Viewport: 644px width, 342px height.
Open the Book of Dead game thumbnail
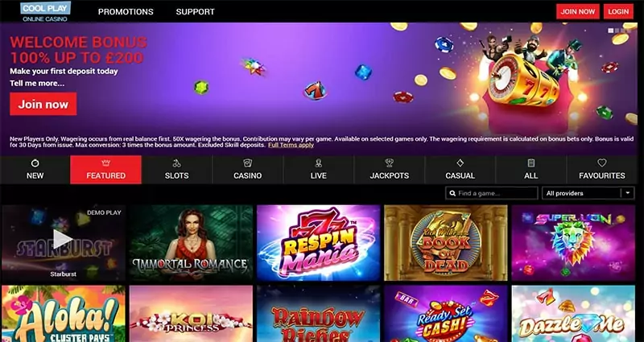(x=446, y=243)
